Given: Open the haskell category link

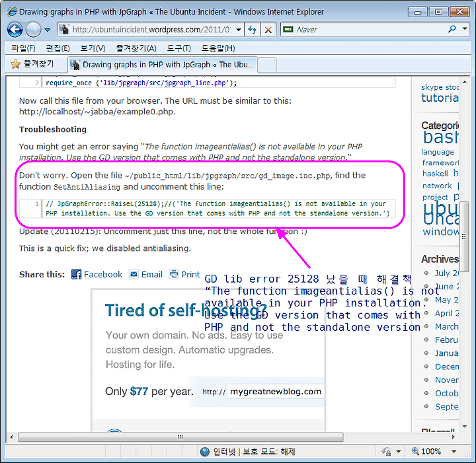Looking at the screenshot, I should pos(435,174).
